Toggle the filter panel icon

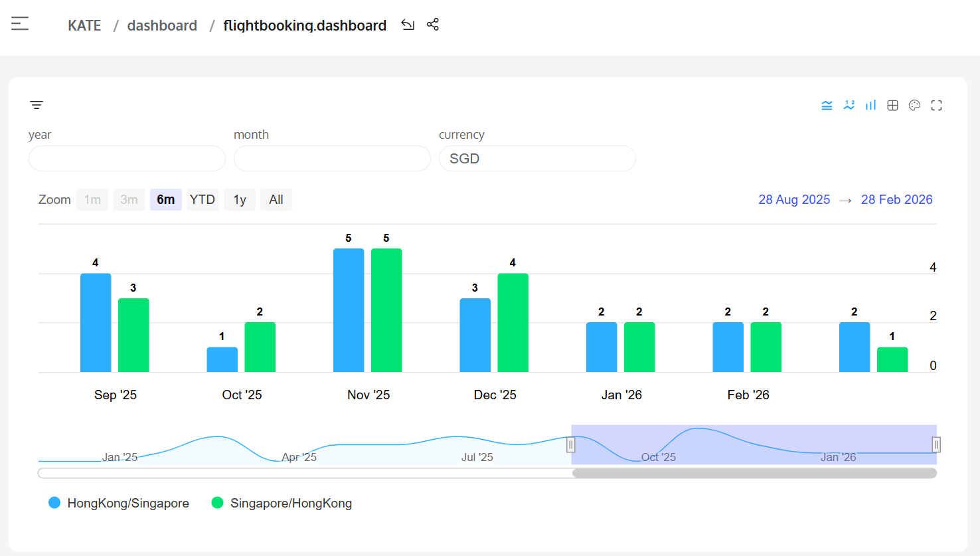click(x=37, y=105)
